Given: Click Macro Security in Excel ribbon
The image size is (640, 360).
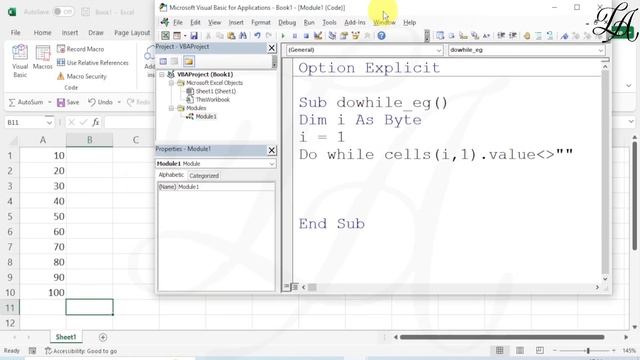Looking at the screenshot, I should [x=82, y=76].
